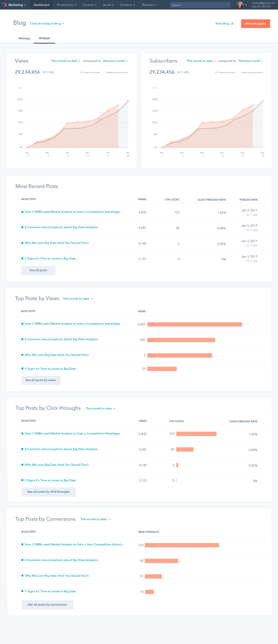Click the user profile avatar

240,5
